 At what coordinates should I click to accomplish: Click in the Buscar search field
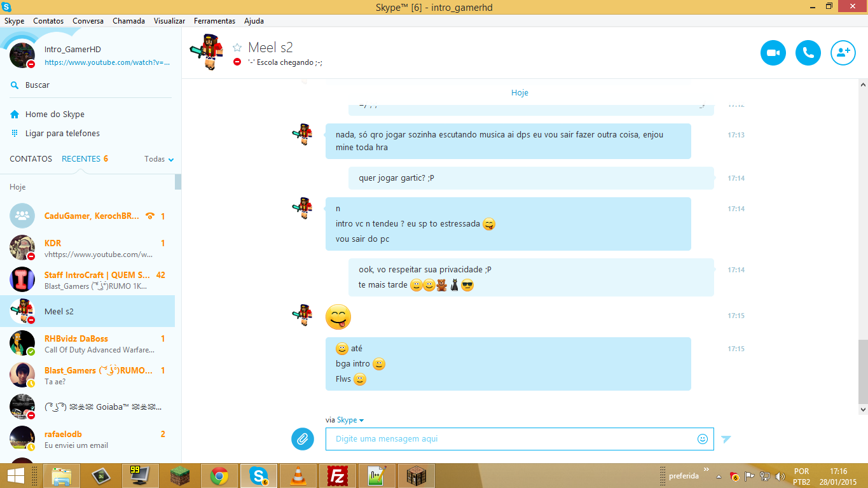90,85
